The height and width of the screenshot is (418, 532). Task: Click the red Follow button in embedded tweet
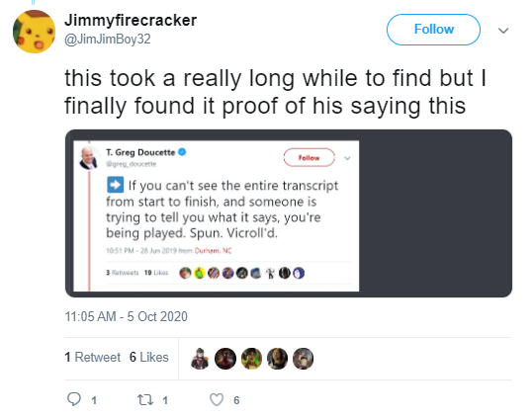point(310,158)
